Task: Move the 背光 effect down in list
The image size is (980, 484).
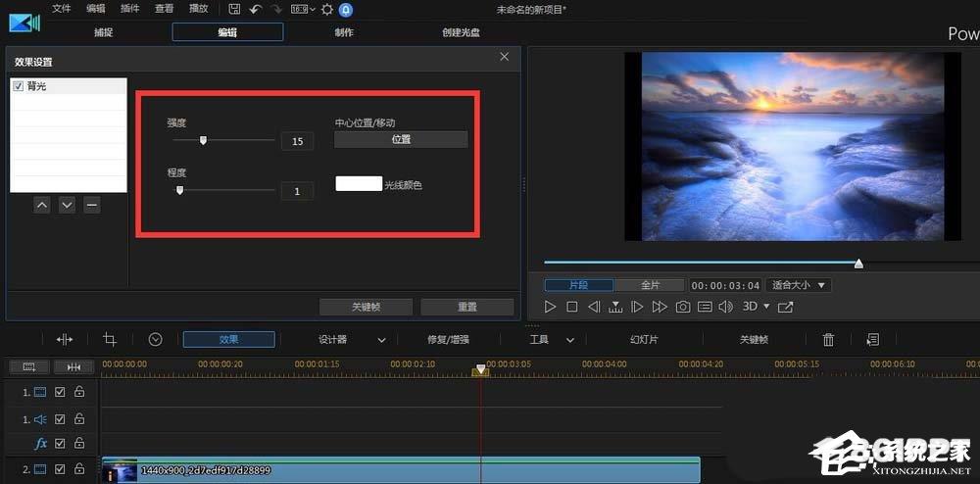Action: (x=67, y=205)
